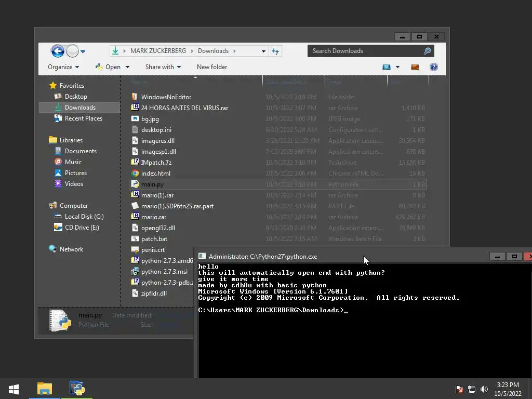Select the 24 HORAS ANTES DEL VIRUS.rar file

(180, 108)
